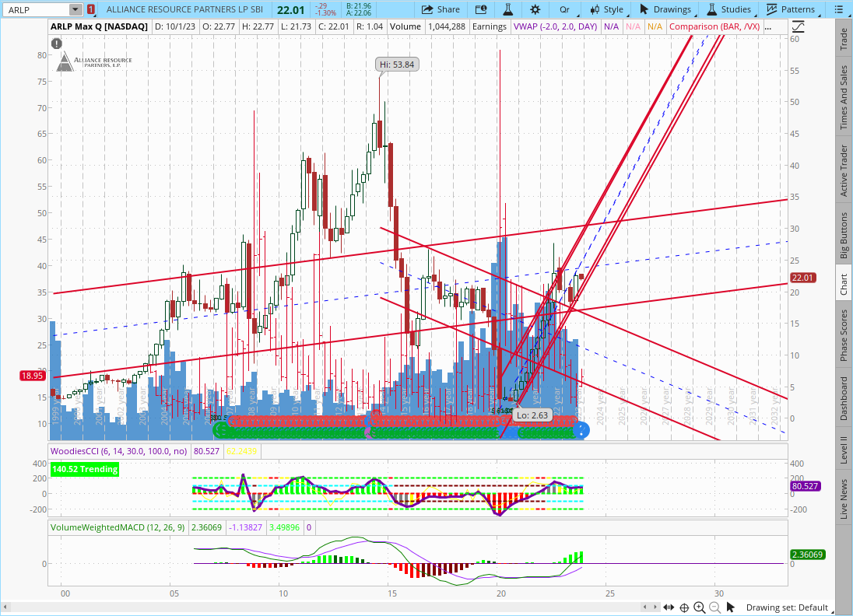This screenshot has width=853, height=616.
Task: Click the last price 22.01 in top bar
Action: 290,10
